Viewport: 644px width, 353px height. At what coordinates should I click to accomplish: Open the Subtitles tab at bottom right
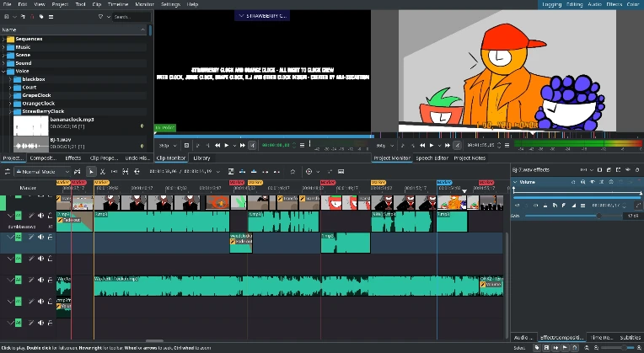point(630,337)
